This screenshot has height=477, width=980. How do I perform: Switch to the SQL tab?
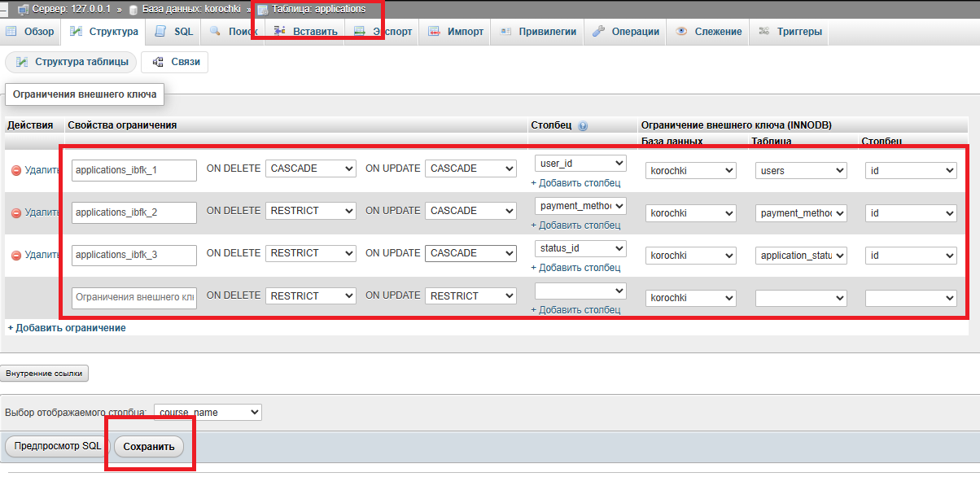174,32
